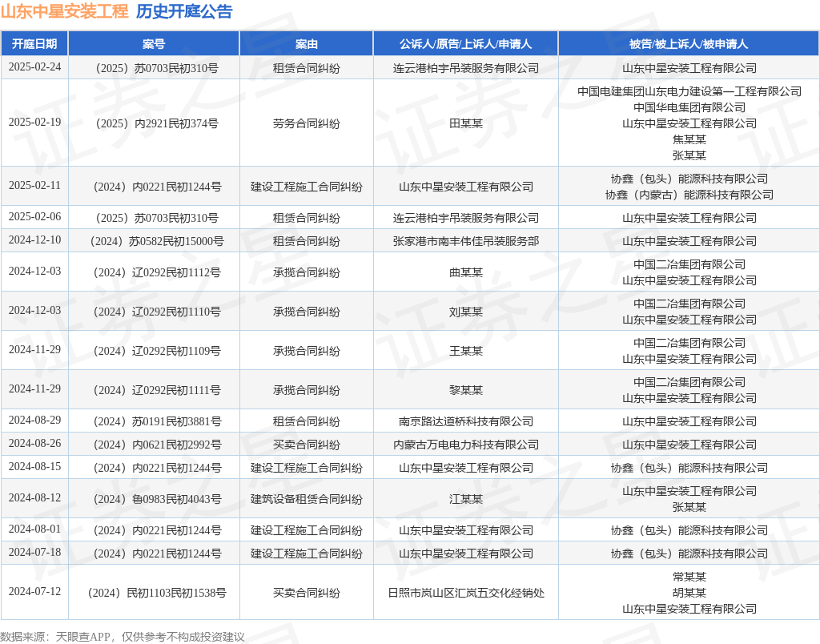Click plaintiff 刘某某

(465, 312)
